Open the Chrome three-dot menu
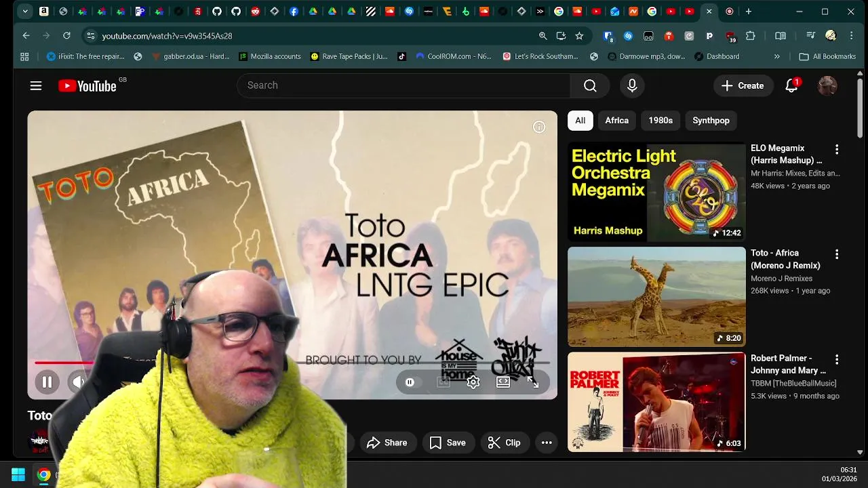 pyautogui.click(x=852, y=35)
